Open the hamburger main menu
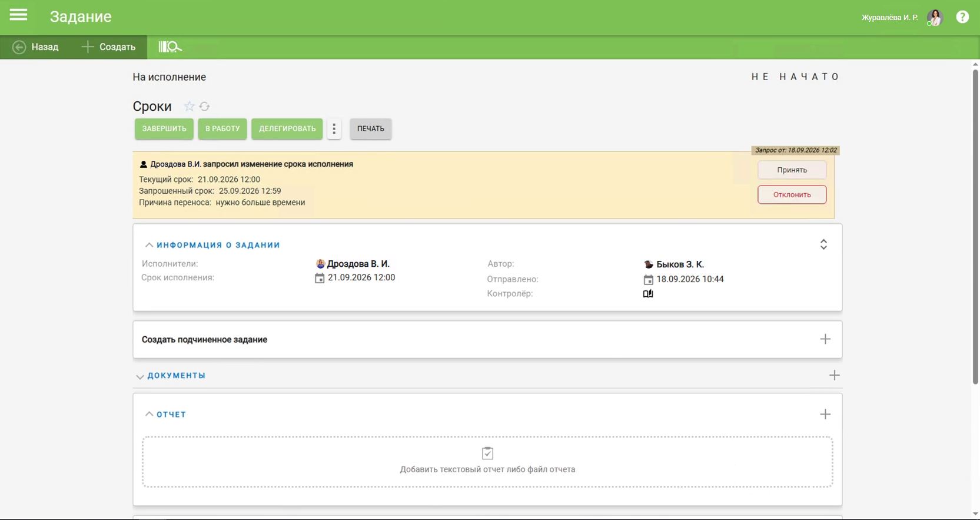 click(x=18, y=15)
